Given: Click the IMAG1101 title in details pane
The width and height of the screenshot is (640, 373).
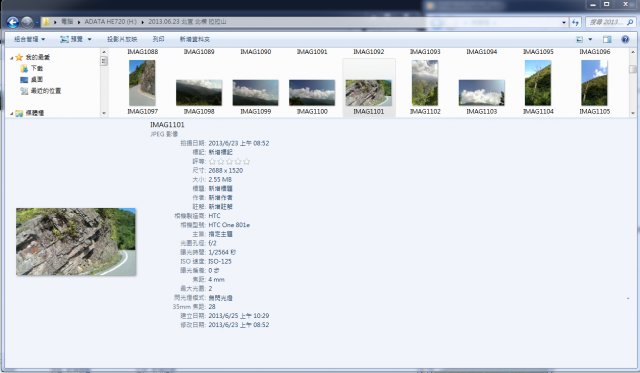Looking at the screenshot, I should (167, 125).
